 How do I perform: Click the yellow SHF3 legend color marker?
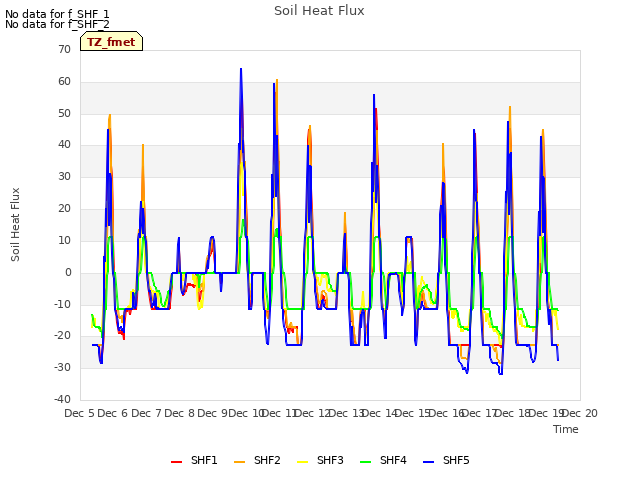pyautogui.click(x=302, y=462)
